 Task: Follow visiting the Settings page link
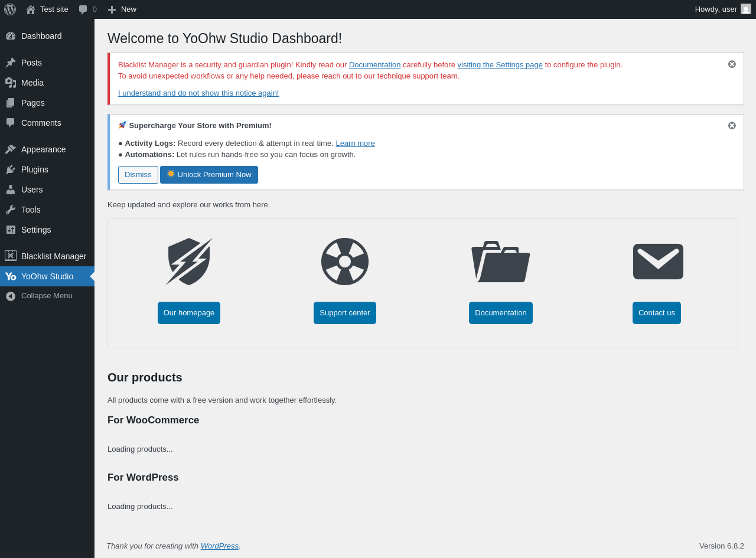coord(500,65)
